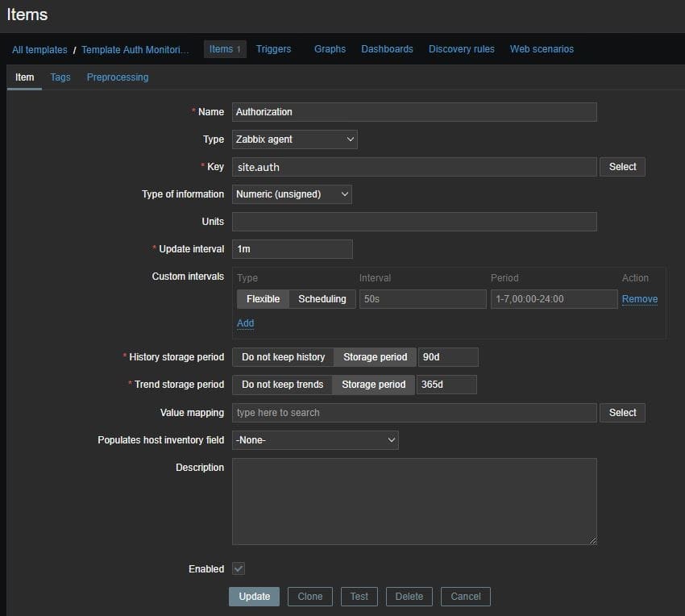Viewport: 685px width, 616px height.
Task: Navigate to All templates breadcrumb
Action: [x=39, y=50]
